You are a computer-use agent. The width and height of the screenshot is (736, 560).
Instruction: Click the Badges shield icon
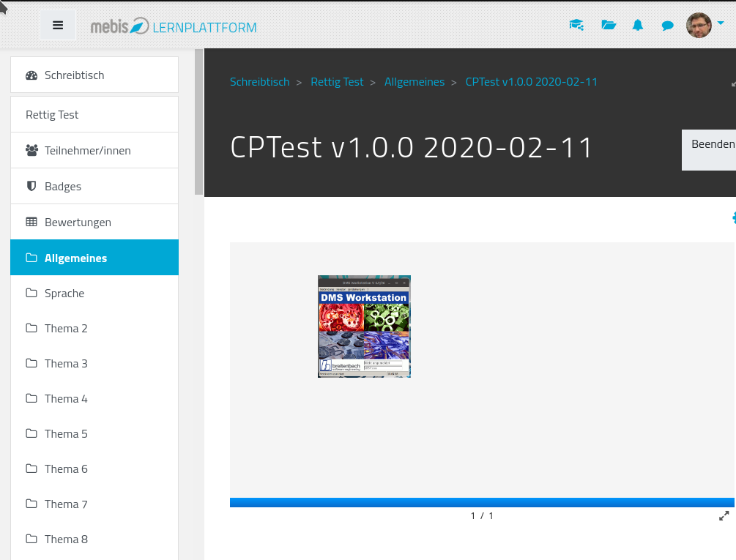pyautogui.click(x=31, y=186)
